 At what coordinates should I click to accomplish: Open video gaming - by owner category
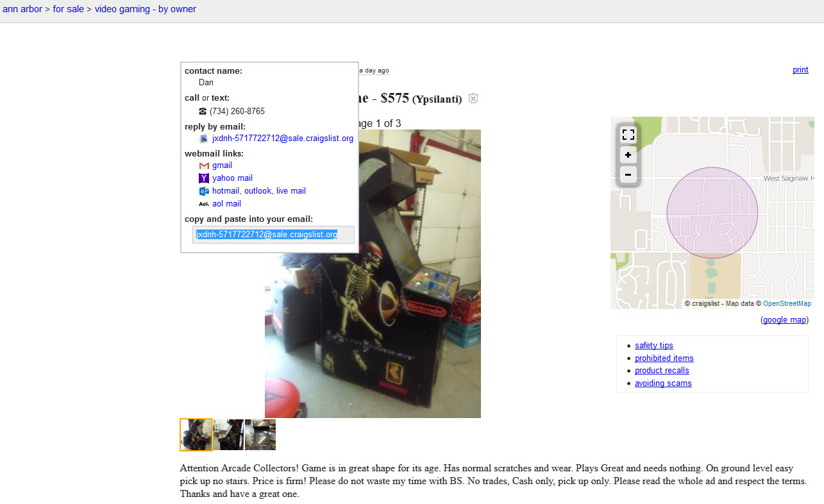click(146, 9)
